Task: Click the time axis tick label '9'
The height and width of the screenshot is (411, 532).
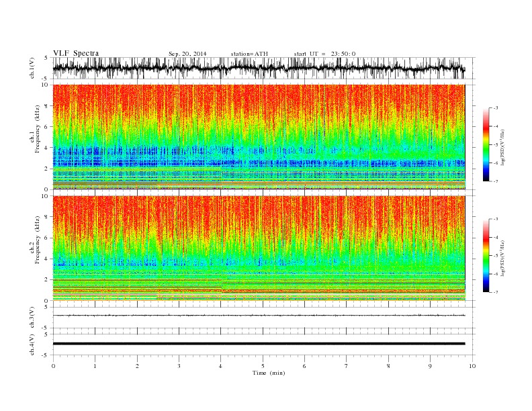Action: coord(430,366)
